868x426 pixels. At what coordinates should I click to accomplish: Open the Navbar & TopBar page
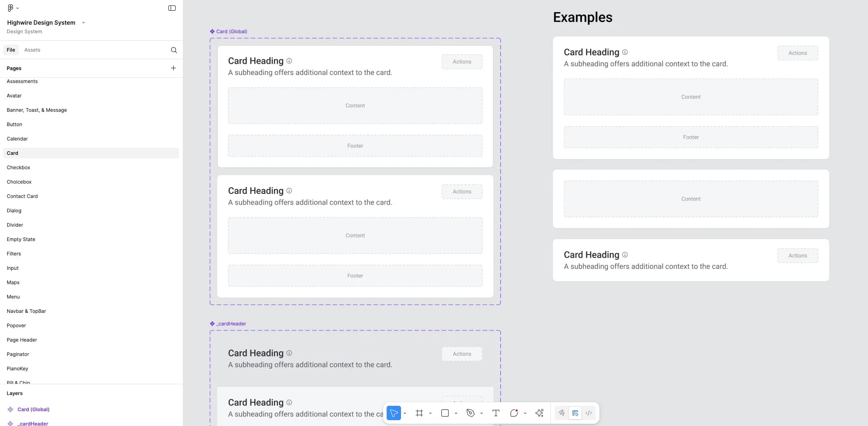click(91, 311)
